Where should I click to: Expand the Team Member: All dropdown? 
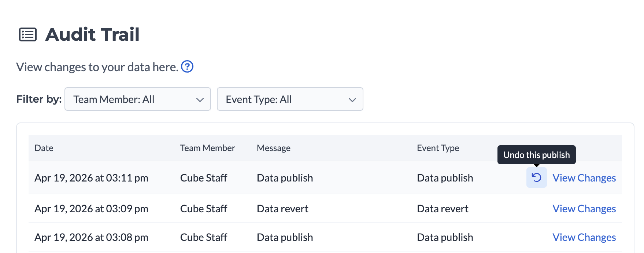tap(137, 99)
